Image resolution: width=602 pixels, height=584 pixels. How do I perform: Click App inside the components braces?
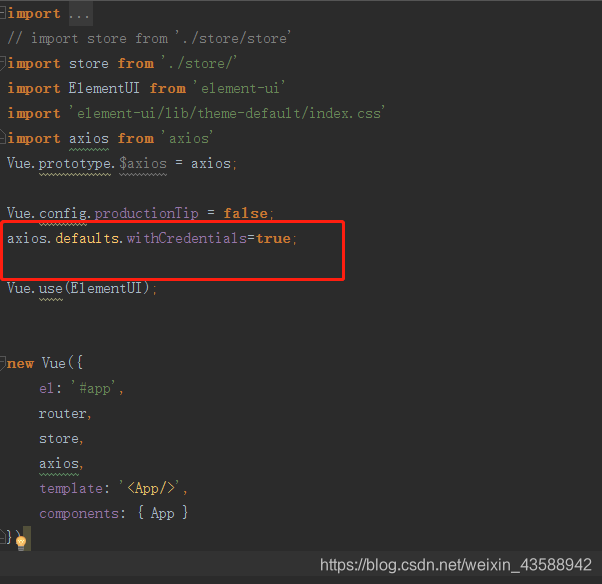click(x=162, y=514)
